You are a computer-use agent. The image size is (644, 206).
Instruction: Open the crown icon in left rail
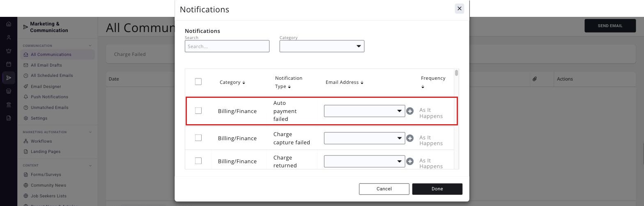tap(9, 51)
